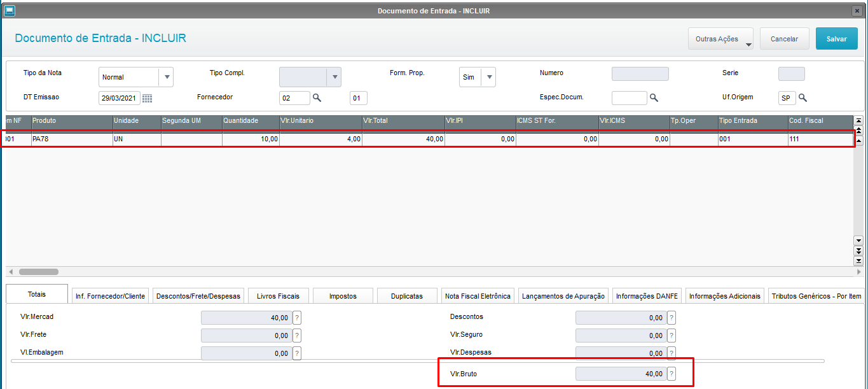Click Vlr.ICMS column header
Screen dimensions: 868x389
click(633, 120)
